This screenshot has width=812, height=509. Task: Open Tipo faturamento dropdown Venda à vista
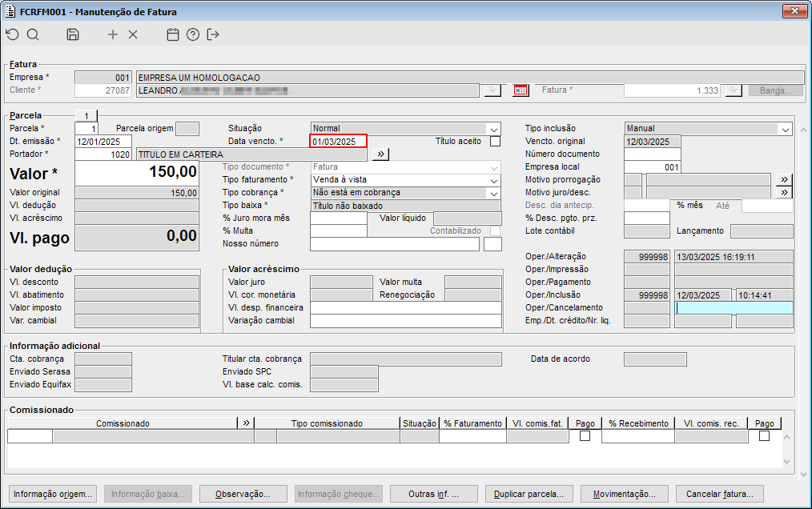[x=493, y=180]
